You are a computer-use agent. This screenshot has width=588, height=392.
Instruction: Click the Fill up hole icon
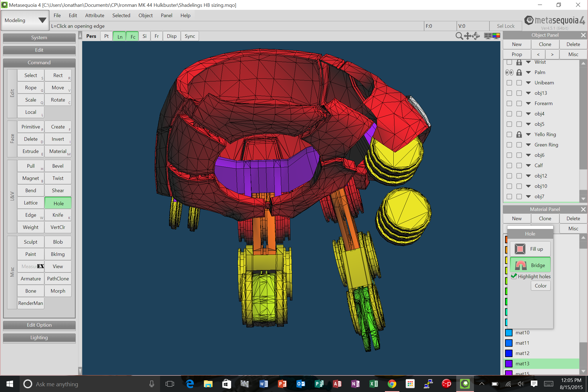point(520,249)
